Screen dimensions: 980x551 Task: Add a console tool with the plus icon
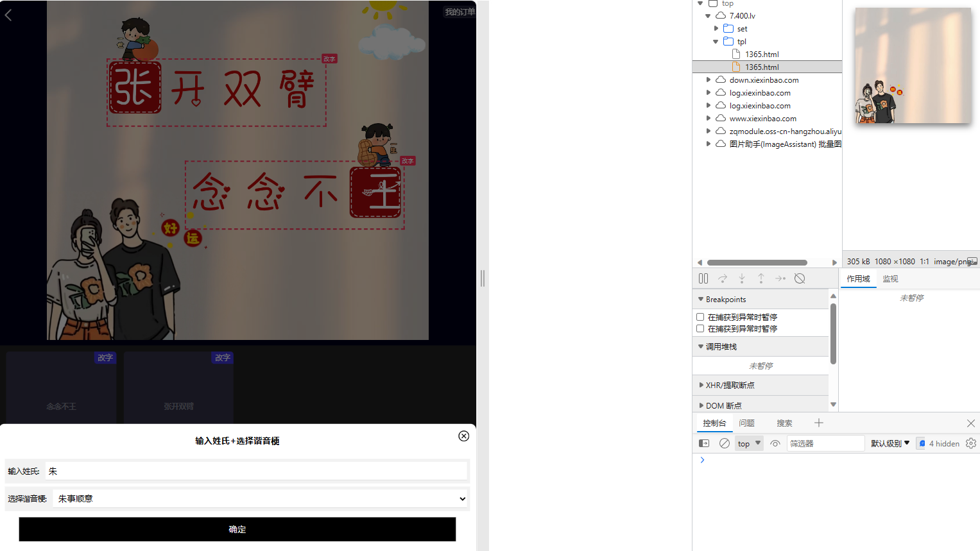click(x=818, y=423)
